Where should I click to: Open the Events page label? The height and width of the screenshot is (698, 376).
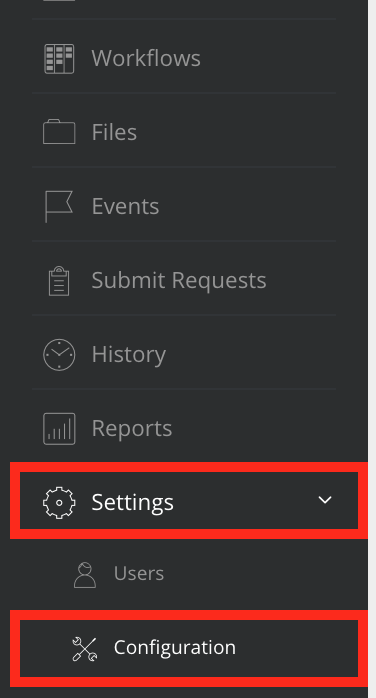(x=125, y=206)
